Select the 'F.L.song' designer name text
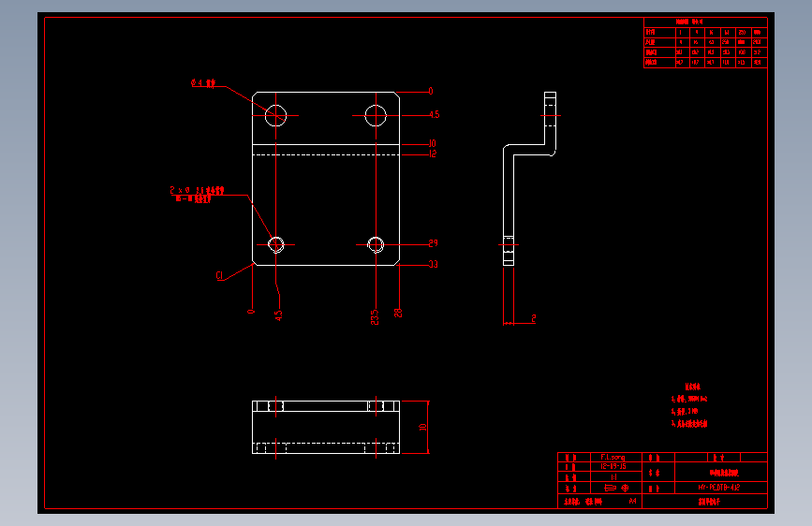Viewport: 812px width, 526px height. point(613,457)
